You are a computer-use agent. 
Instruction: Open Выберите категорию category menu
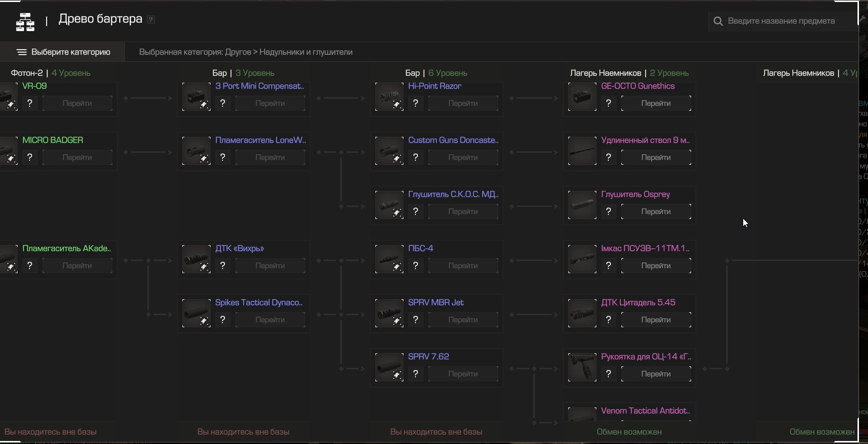click(x=63, y=52)
